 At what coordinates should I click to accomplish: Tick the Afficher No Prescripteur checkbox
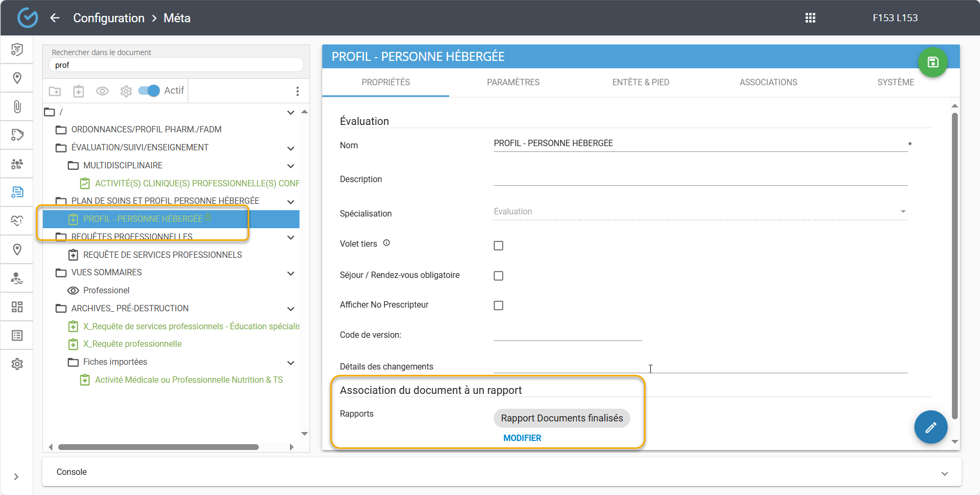[x=498, y=305]
